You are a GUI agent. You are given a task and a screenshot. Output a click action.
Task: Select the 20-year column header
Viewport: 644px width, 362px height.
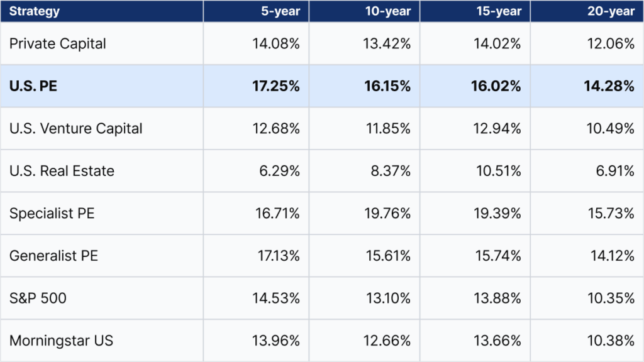pyautogui.click(x=611, y=11)
